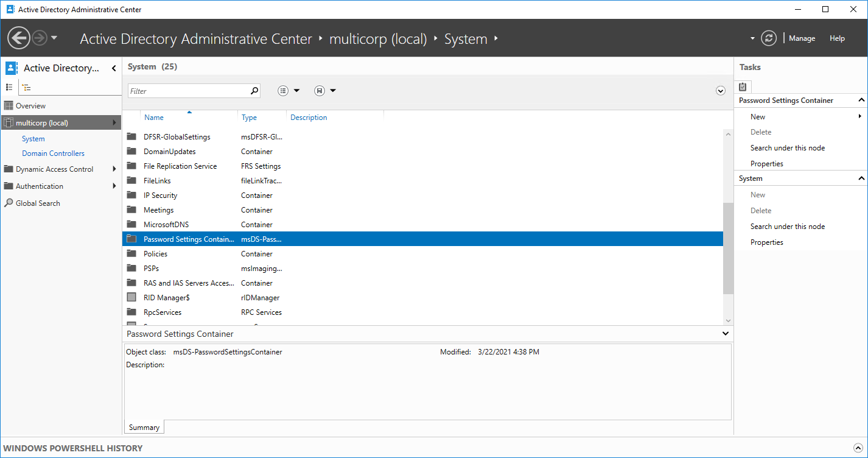Image resolution: width=868 pixels, height=458 pixels.
Task: Open Properties under System tasks
Action: tap(767, 242)
